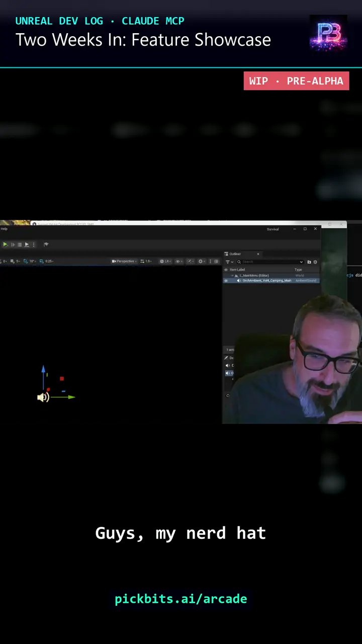362x644 pixels.
Task: Collapse the L_MainMenu (Editor) tree row
Action: point(232,276)
